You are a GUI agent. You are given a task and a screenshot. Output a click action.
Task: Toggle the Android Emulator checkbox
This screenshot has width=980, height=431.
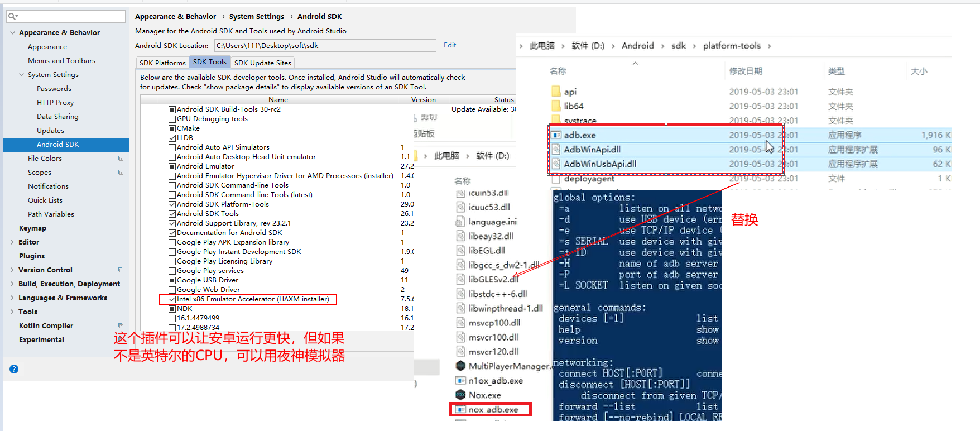tap(172, 166)
